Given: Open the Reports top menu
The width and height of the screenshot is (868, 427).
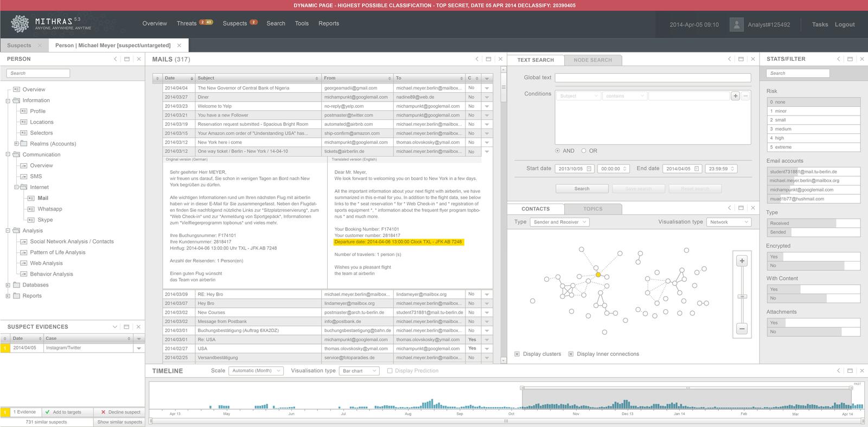Looking at the screenshot, I should point(329,23).
